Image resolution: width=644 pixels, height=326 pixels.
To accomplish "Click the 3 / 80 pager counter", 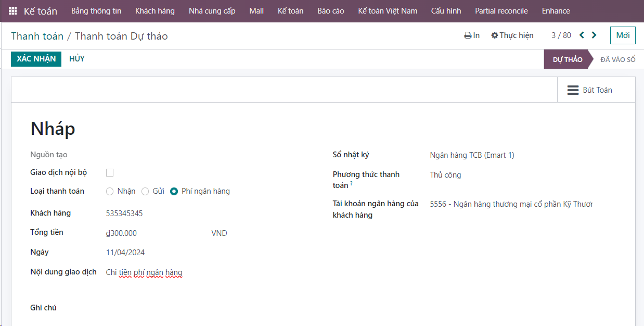I will (561, 35).
